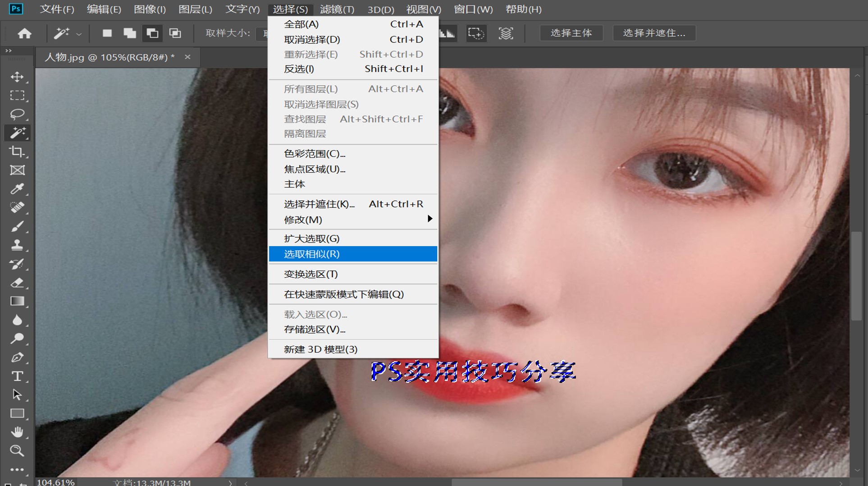The image size is (868, 486).
Task: Select the Clone Stamp tool
Action: click(18, 245)
